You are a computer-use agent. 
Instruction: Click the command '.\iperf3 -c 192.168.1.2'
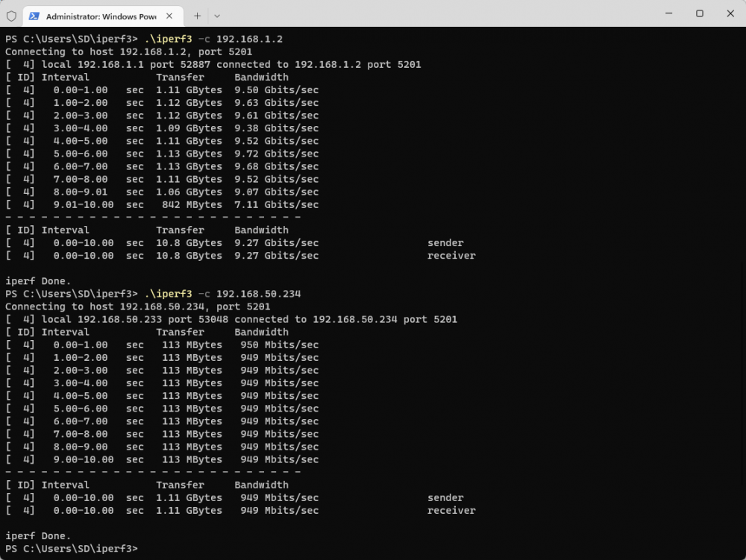[213, 39]
